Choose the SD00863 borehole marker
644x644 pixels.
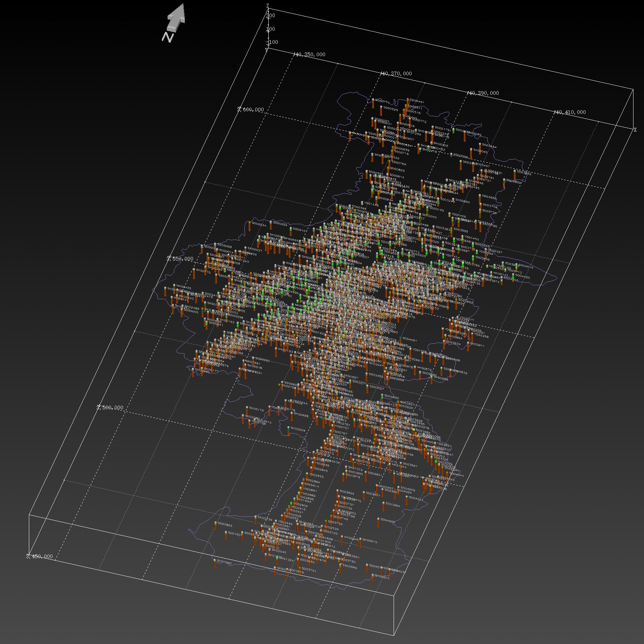216,526
